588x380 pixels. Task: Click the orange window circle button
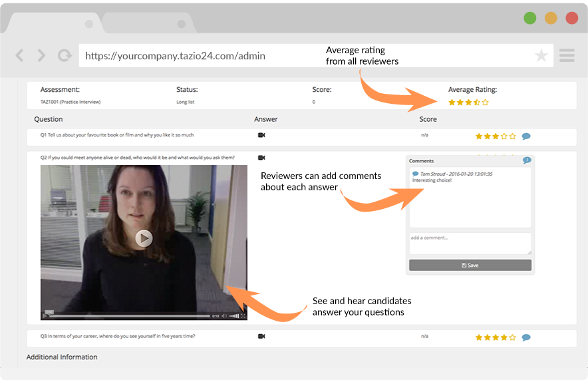coord(551,18)
